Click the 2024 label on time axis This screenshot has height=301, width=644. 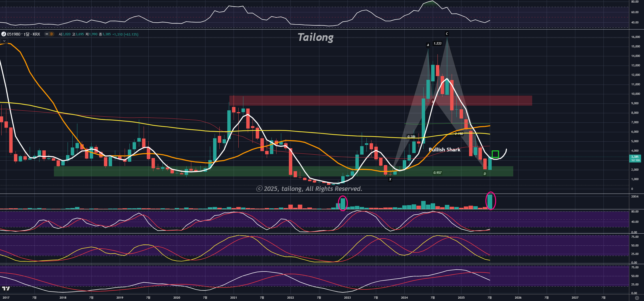pyautogui.click(x=404, y=298)
